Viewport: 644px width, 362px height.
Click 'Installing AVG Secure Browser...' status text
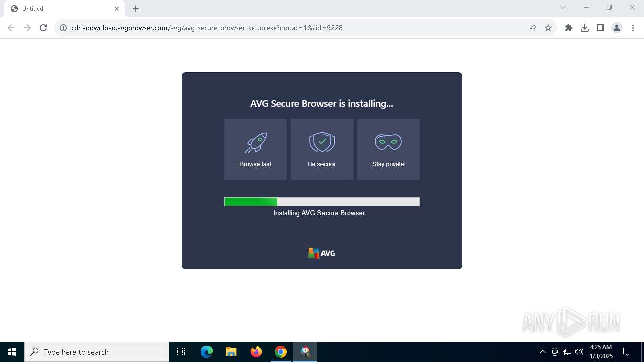[321, 213]
